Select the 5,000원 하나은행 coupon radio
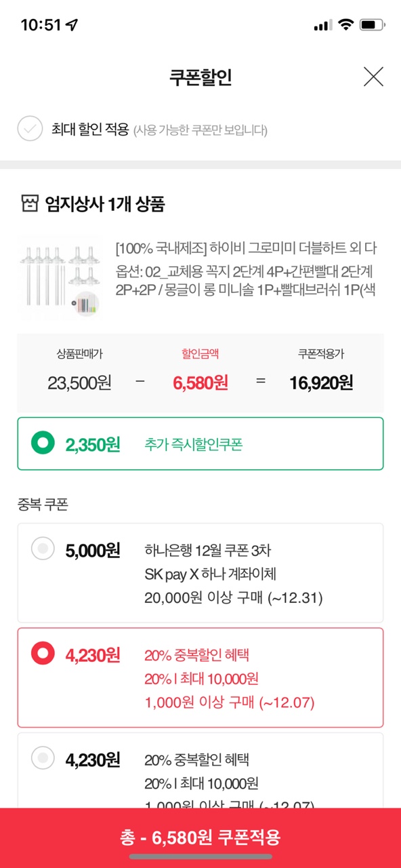Image resolution: width=401 pixels, height=868 pixels. pos(43,549)
